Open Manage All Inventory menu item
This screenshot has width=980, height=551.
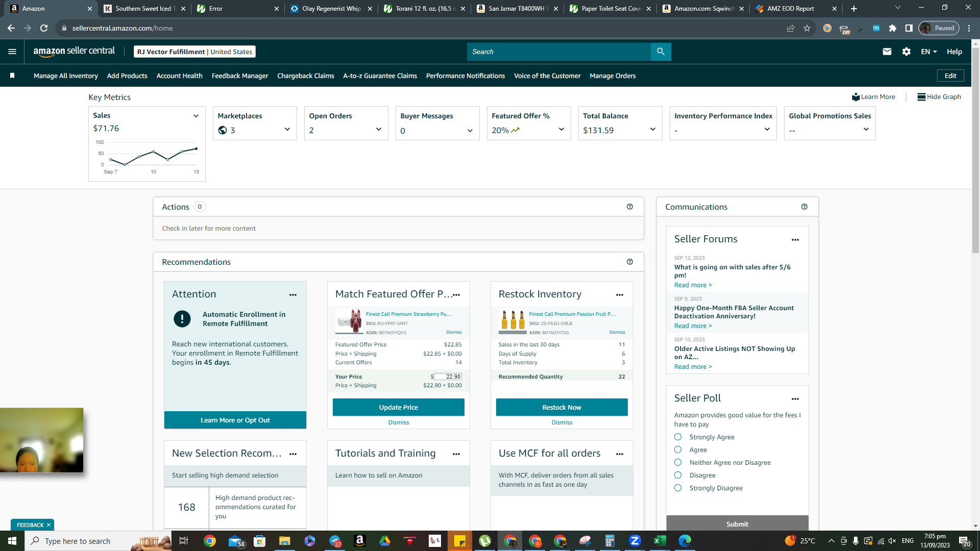click(66, 76)
